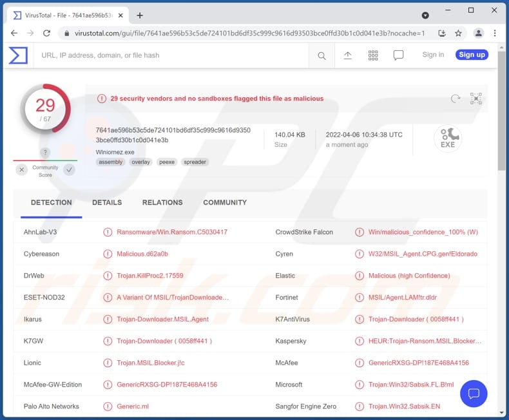This screenshot has height=420, width=509.
Task: Click the reanalyze file icon
Action: pos(456,99)
